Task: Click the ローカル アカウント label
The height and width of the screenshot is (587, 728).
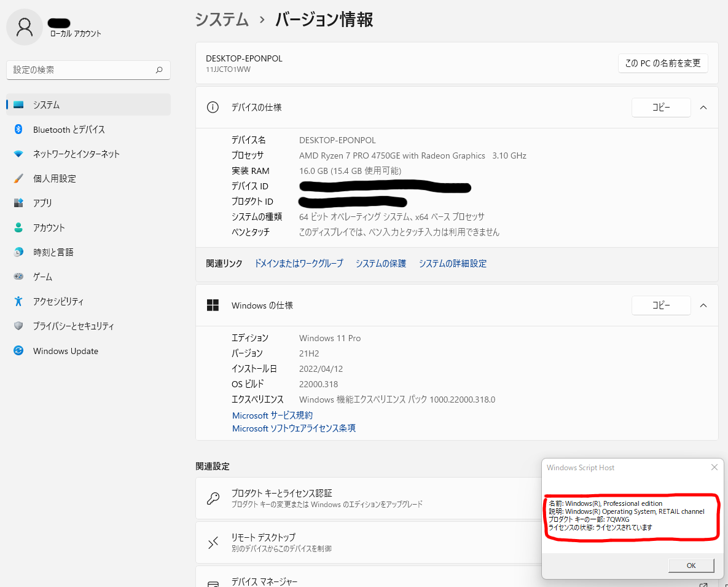Action: [x=76, y=33]
